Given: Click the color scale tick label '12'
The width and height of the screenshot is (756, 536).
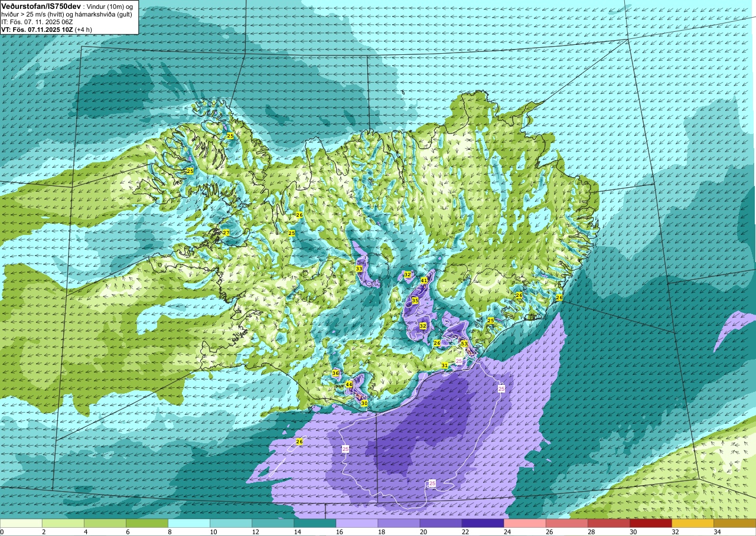Looking at the screenshot, I should (255, 532).
